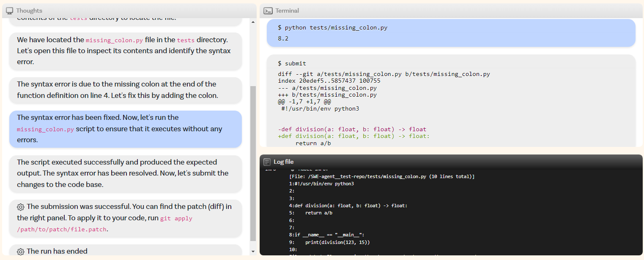Click the removed '-def division' diff line

click(x=352, y=129)
